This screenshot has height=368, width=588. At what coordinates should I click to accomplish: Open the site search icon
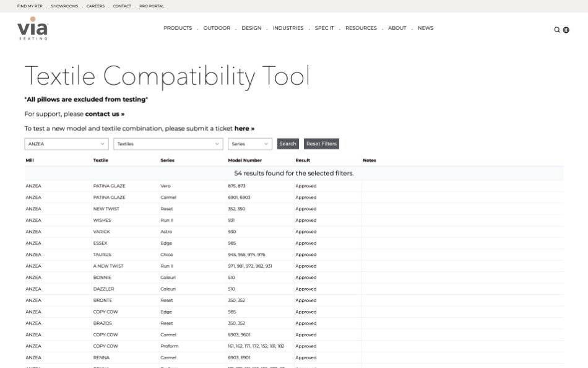pos(557,30)
